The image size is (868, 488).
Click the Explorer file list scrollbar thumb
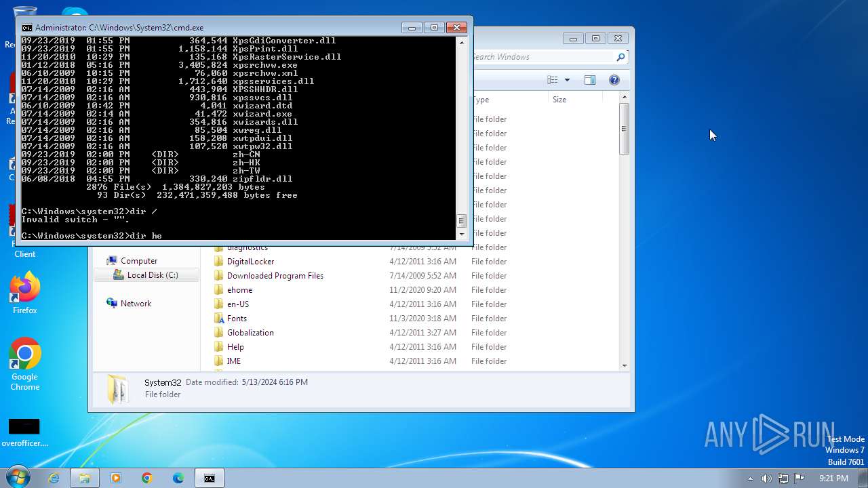pos(624,129)
